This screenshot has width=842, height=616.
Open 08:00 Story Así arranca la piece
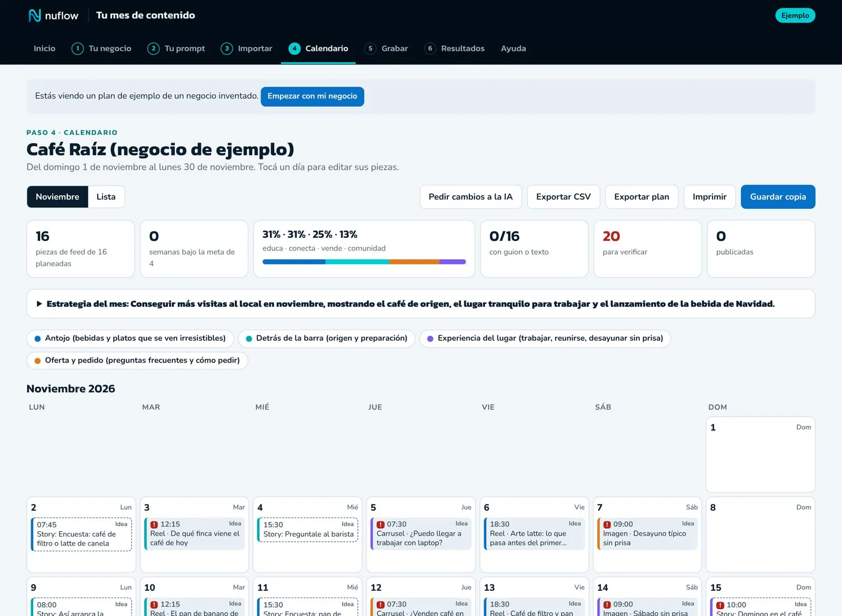[x=82, y=607]
